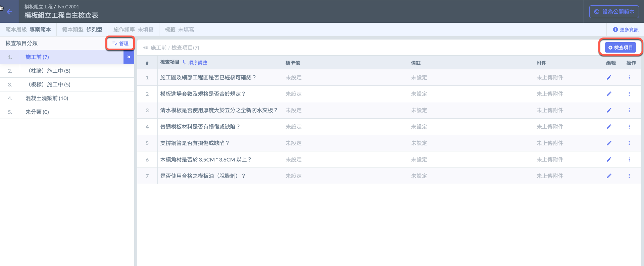644x266 pixels.
Task: Click 管理 to manage categories
Action: click(x=120, y=44)
